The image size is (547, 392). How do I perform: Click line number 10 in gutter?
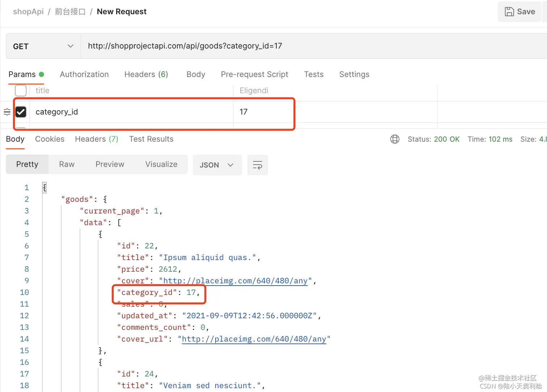pos(24,293)
